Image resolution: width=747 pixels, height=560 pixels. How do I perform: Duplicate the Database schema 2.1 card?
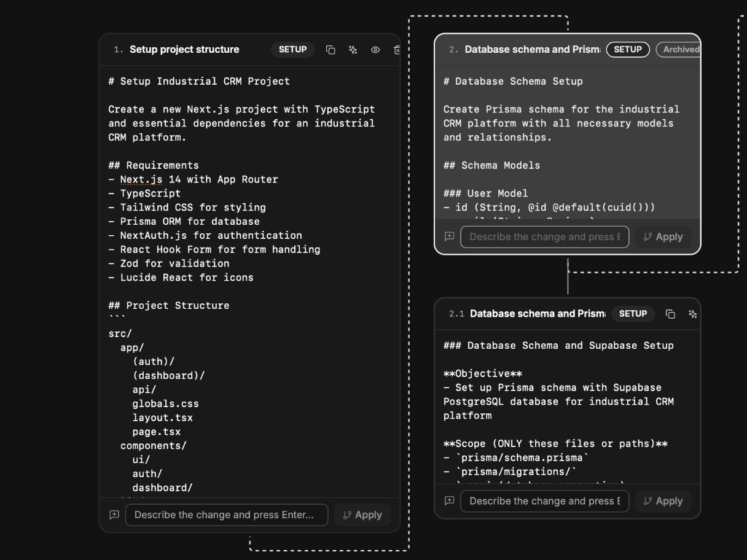click(670, 314)
